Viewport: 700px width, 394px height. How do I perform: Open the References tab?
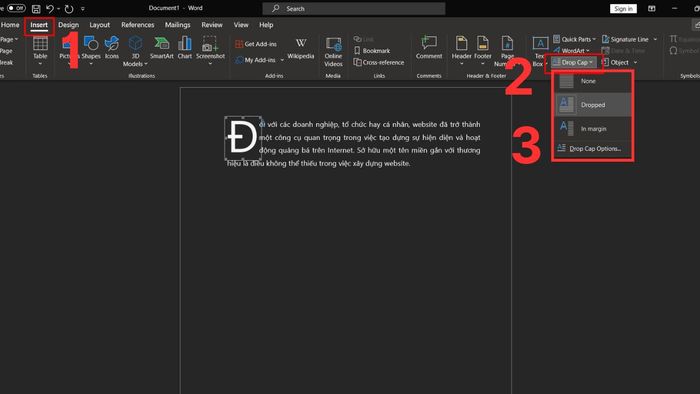pyautogui.click(x=138, y=25)
